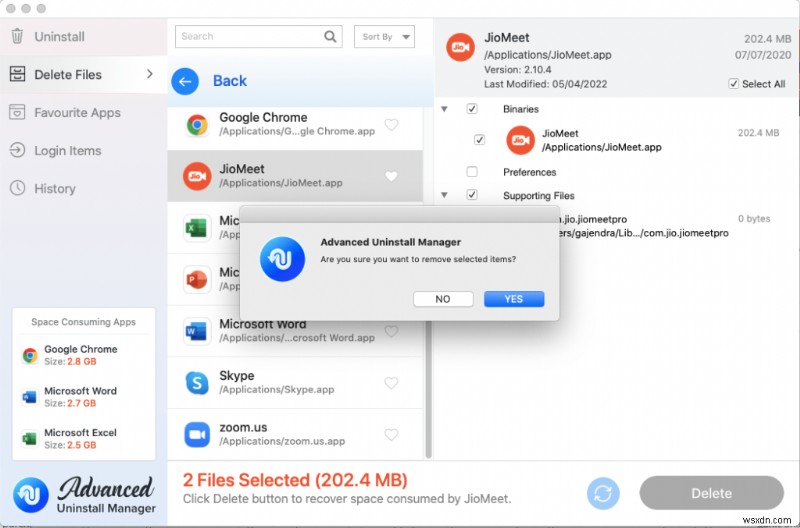Screen dimensions: 800x528
Task: Click the Advanced Uninstall Manager icon in the dialog
Action: tap(282, 259)
